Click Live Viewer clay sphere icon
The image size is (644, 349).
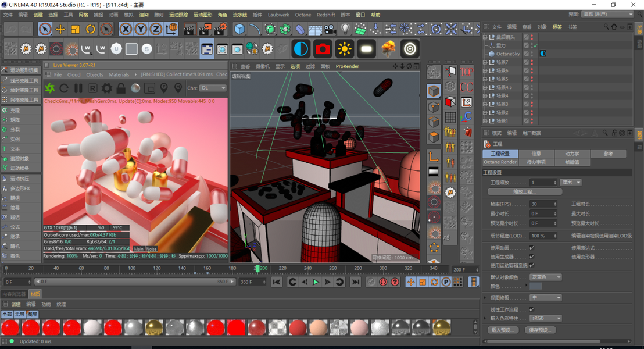pos(135,88)
